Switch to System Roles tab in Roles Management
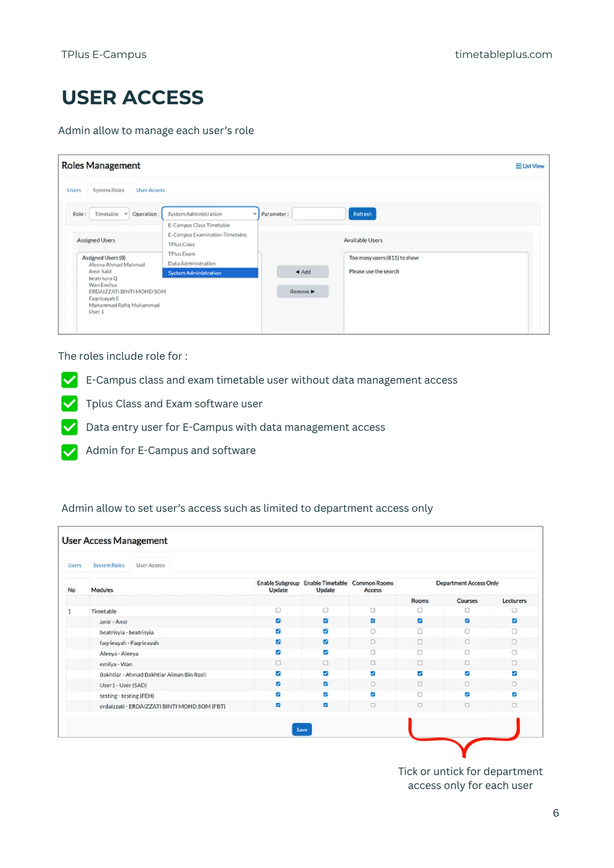 coord(108,190)
